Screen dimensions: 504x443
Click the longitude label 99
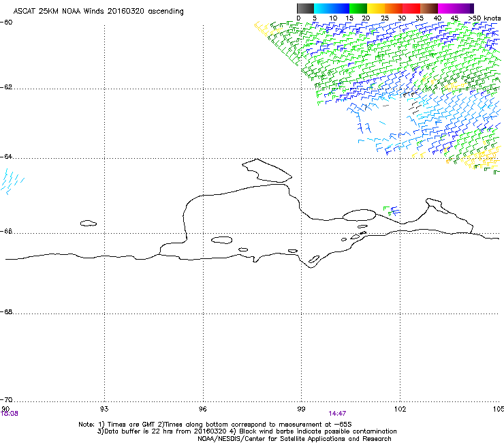click(301, 409)
